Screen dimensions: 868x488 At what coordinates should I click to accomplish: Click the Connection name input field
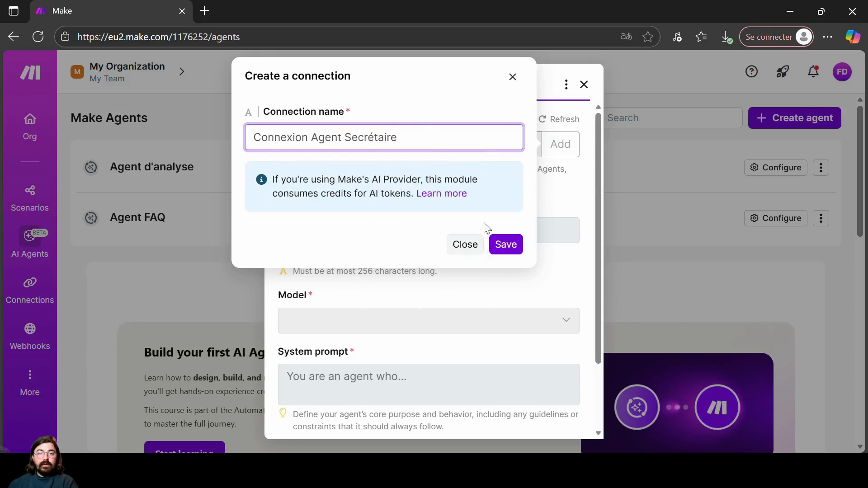coord(384,137)
